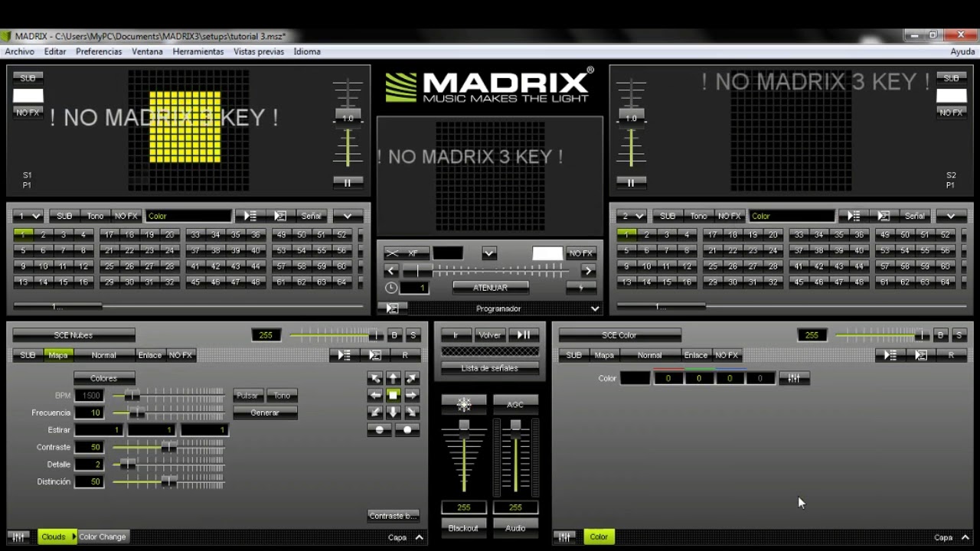Adjust the Frecuencia slider
This screenshot has height=551, width=980.
(168, 412)
